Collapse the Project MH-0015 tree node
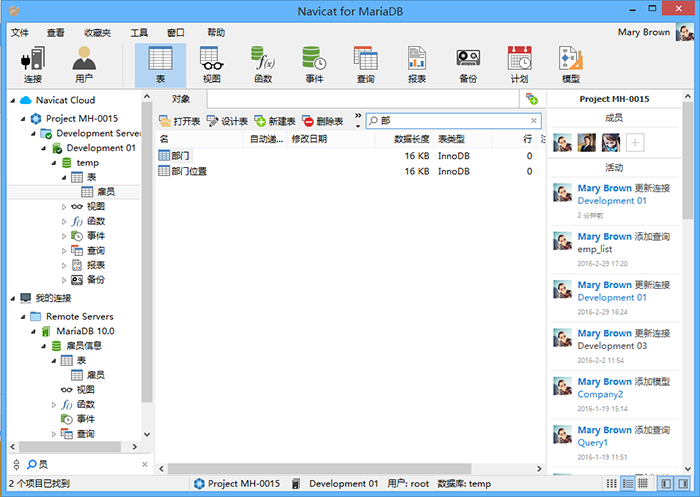The height and width of the screenshot is (497, 700). click(23, 119)
